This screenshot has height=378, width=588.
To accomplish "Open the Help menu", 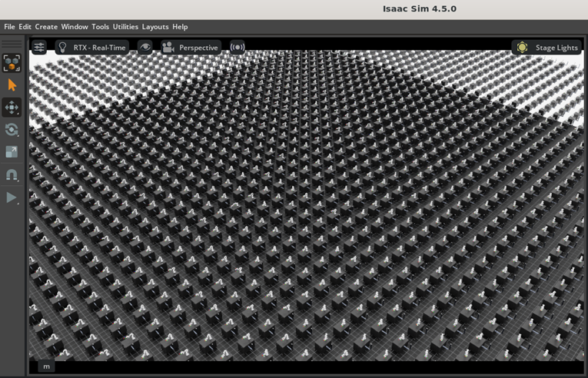I will click(x=180, y=27).
